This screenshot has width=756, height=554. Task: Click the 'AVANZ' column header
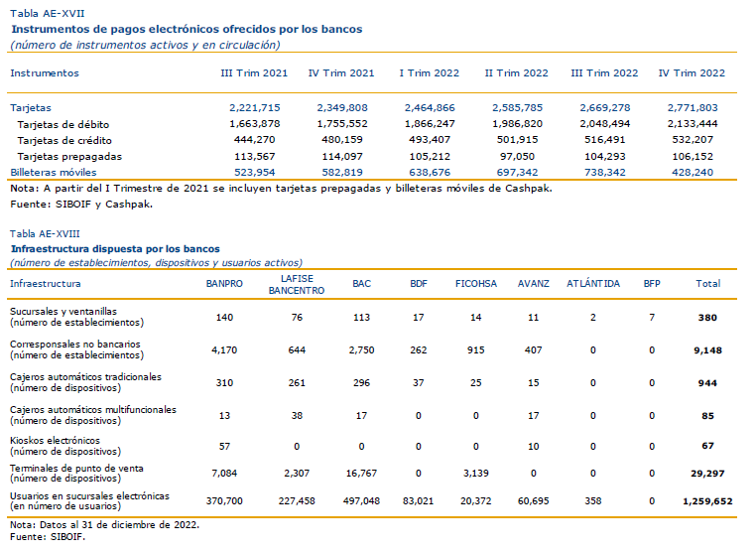pos(533,284)
